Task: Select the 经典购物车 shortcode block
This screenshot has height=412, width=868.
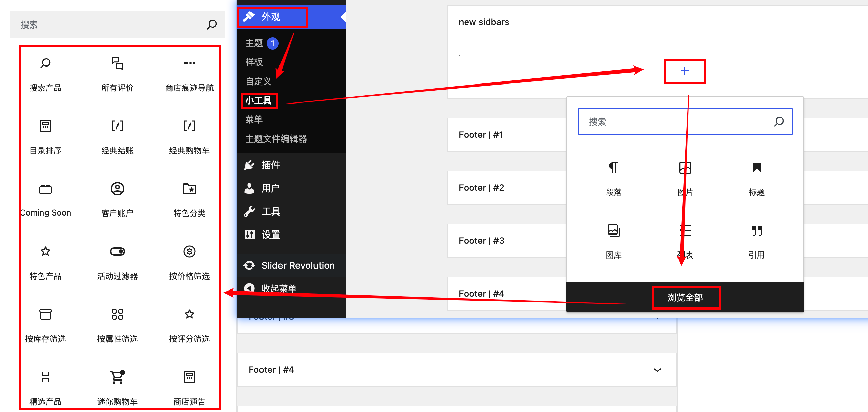Action: click(x=189, y=137)
